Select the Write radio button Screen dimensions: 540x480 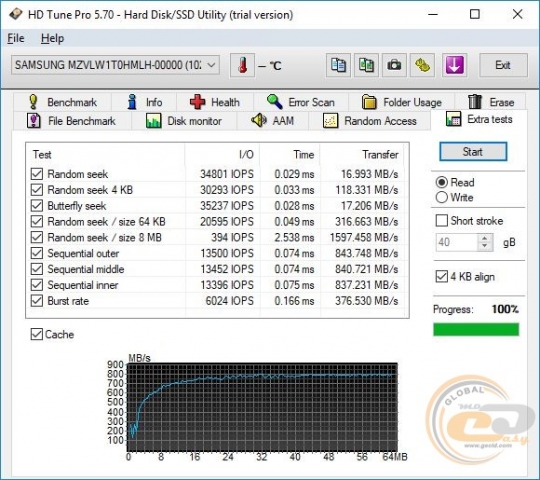(442, 197)
